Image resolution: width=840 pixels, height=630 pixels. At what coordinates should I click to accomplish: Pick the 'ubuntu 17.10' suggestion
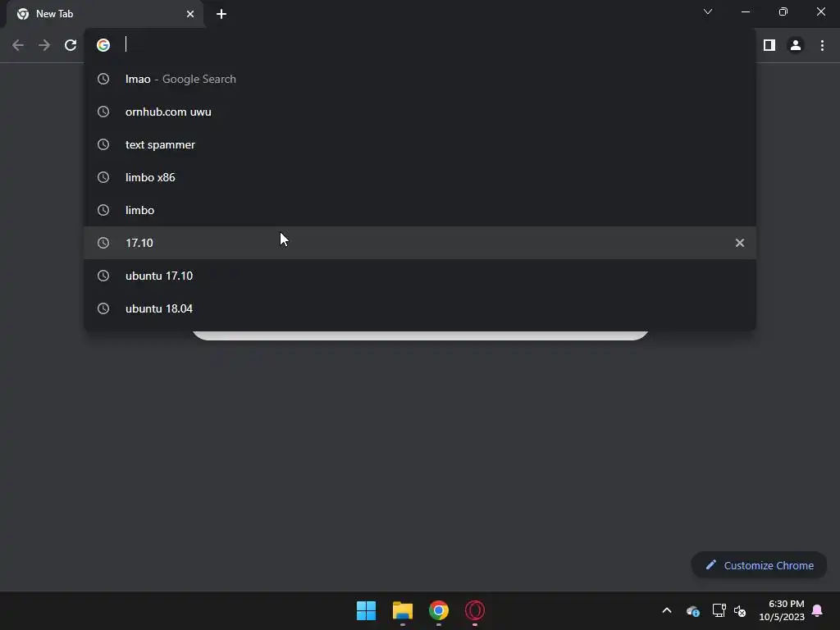pos(420,276)
